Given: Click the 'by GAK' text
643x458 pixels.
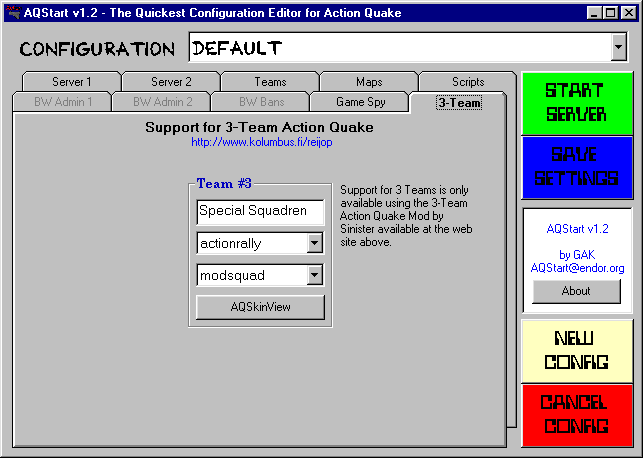Looking at the screenshot, I should (x=577, y=255).
